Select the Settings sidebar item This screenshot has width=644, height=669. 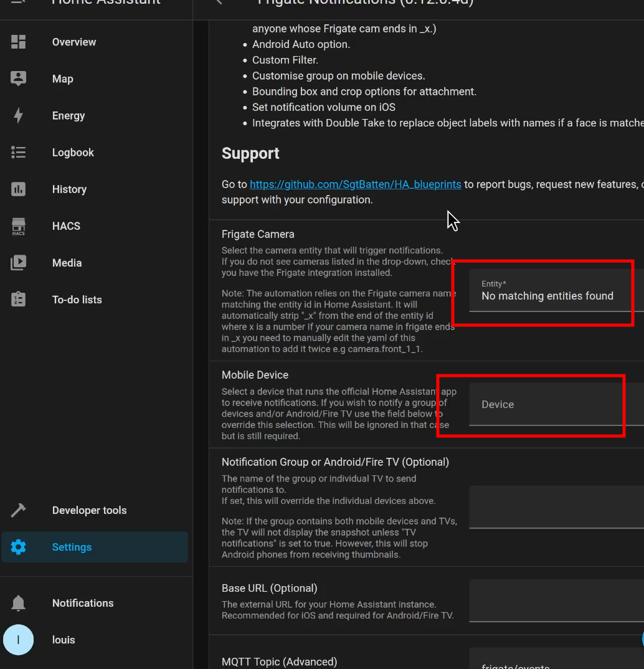tap(95, 547)
